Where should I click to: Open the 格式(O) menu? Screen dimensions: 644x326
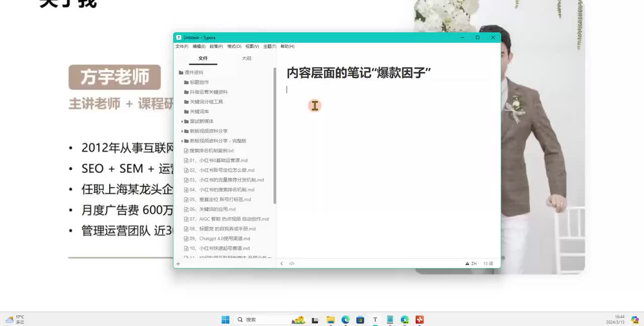[234, 46]
